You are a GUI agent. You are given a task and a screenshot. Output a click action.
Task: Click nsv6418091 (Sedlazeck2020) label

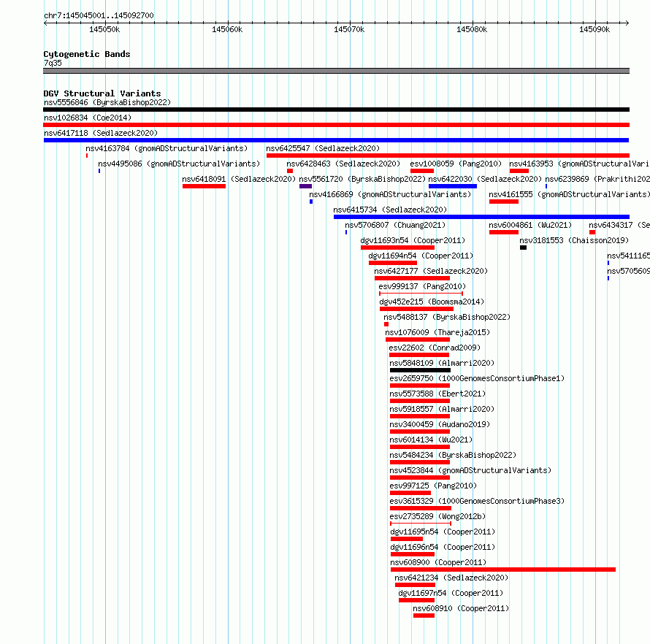[239, 179]
